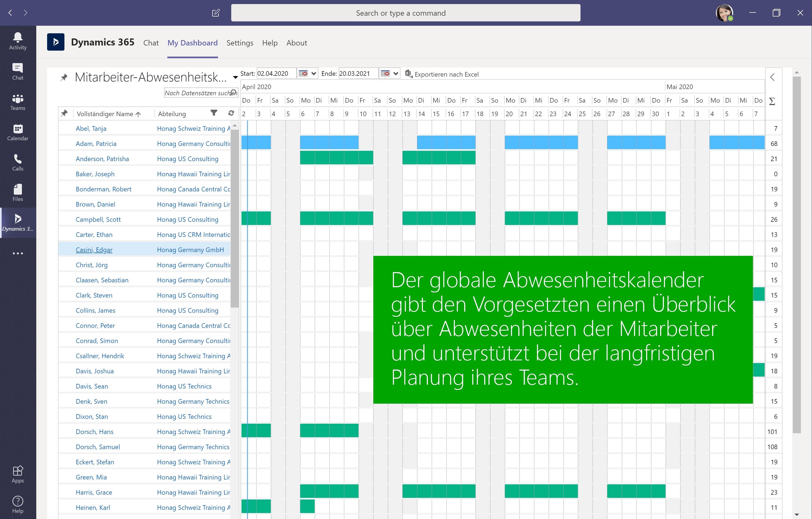The height and width of the screenshot is (519, 812).
Task: Start a new chat with the compose icon
Action: point(216,12)
